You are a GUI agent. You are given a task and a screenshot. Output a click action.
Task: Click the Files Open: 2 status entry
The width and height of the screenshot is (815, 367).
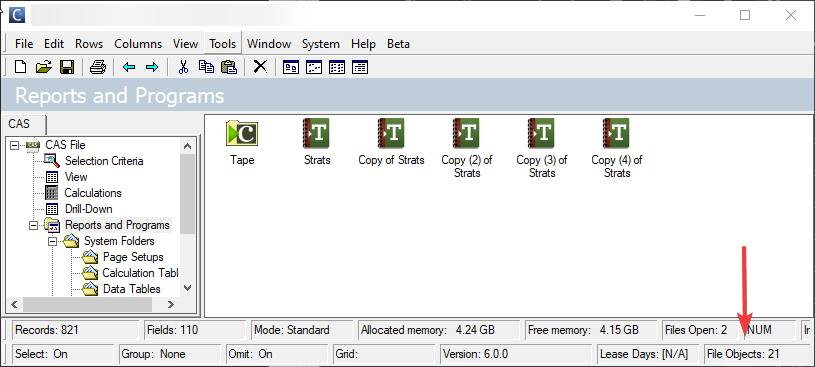point(700,330)
